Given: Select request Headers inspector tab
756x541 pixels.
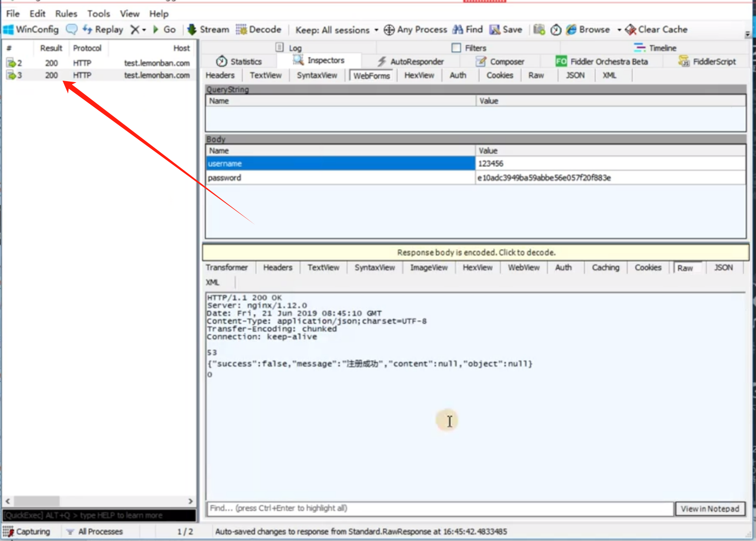Looking at the screenshot, I should point(220,75).
